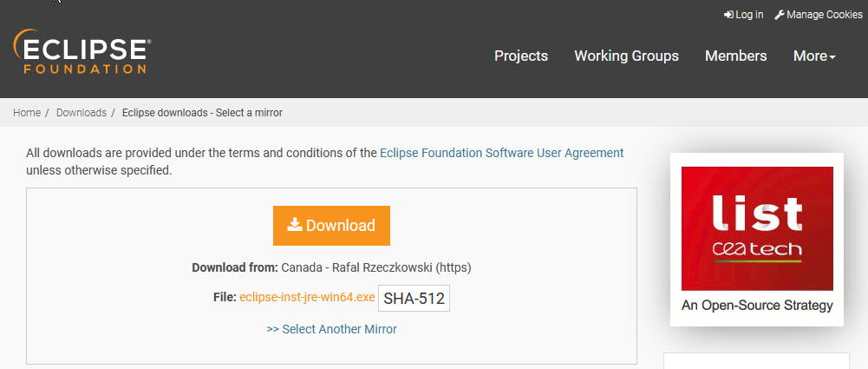Viewport: 868px width, 369px height.
Task: Open Working Groups in the navigation bar
Action: pos(626,56)
